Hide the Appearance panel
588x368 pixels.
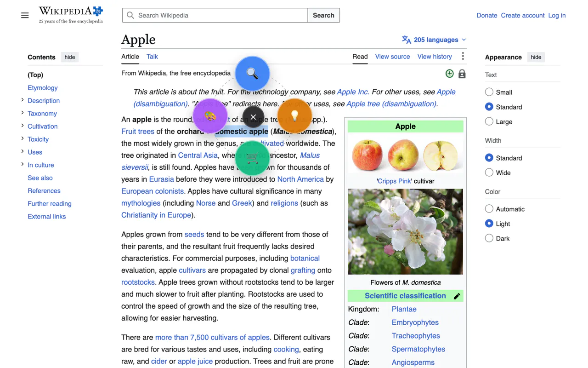pos(536,57)
